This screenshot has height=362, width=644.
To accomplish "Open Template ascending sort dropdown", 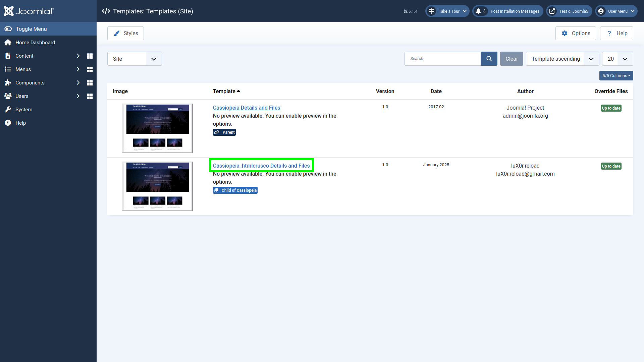I will [562, 59].
